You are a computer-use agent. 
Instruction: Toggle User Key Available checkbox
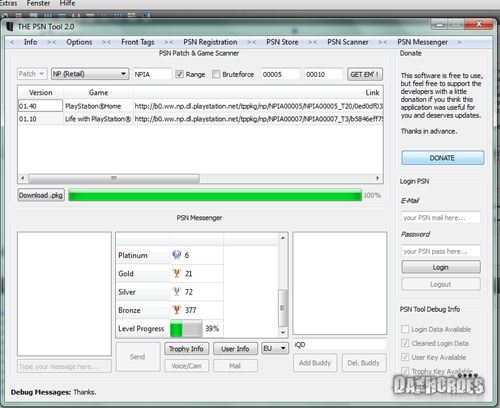[405, 357]
